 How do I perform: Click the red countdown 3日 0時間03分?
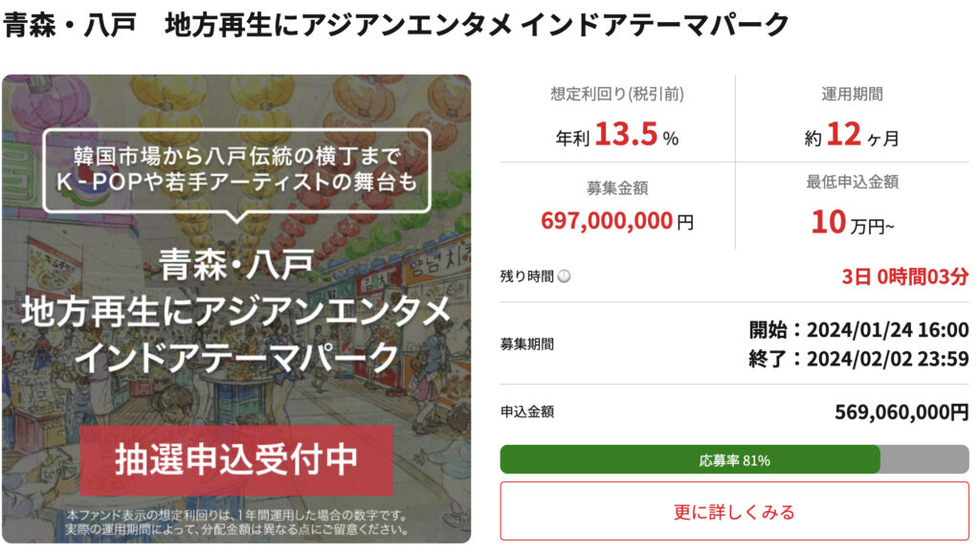905,277
